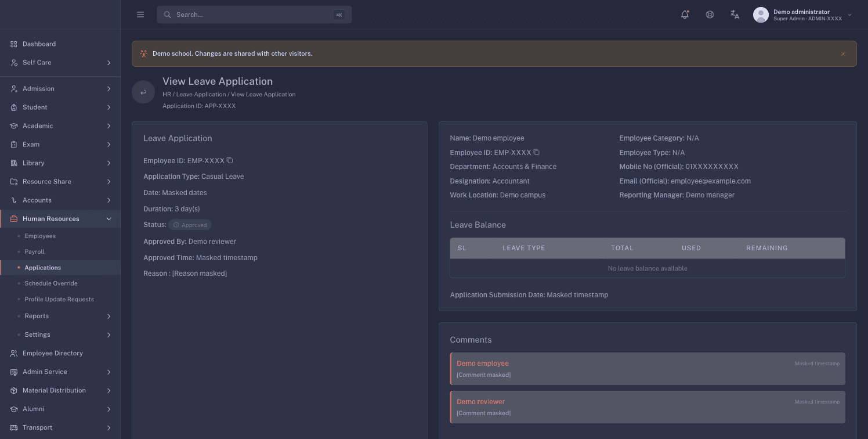Viewport: 868px width, 439px height.
Task: Click the Approved status badge
Action: coord(190,225)
